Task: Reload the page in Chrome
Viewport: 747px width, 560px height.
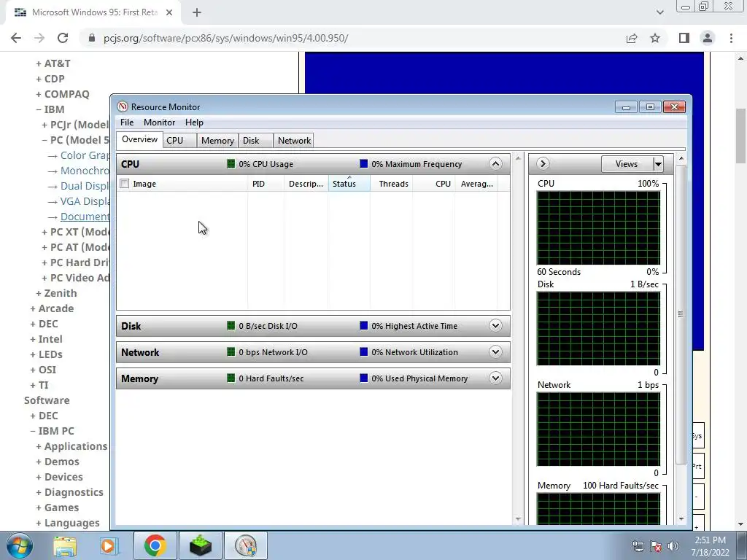Action: (63, 38)
